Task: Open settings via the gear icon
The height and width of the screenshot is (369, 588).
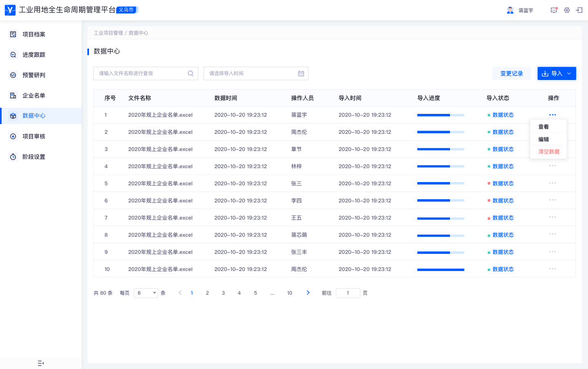Action: click(567, 10)
